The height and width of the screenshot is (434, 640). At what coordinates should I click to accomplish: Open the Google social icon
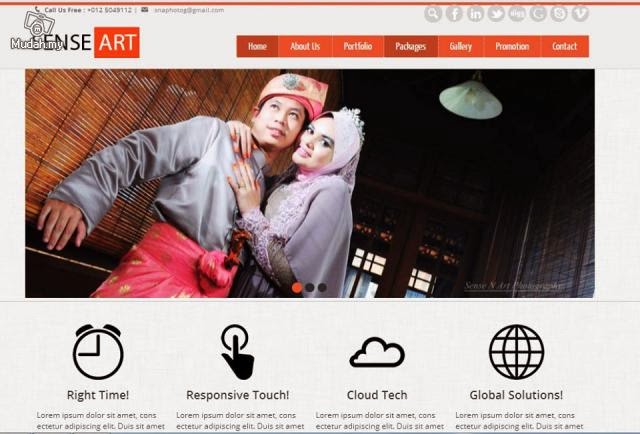[538, 14]
